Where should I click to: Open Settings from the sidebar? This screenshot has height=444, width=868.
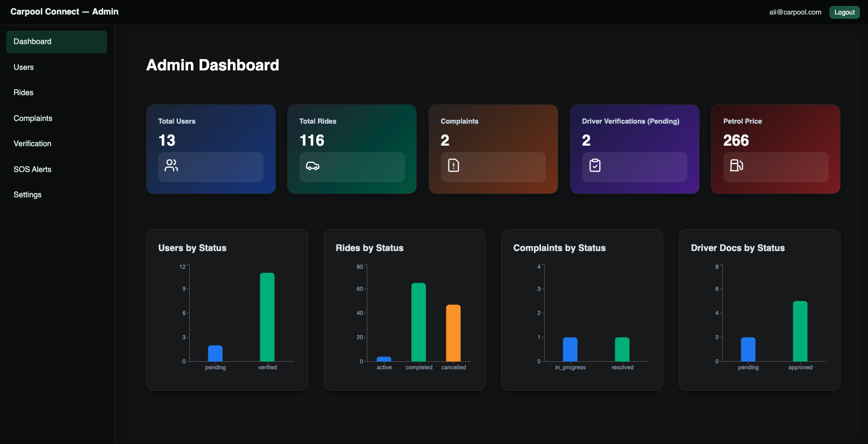click(x=56, y=195)
